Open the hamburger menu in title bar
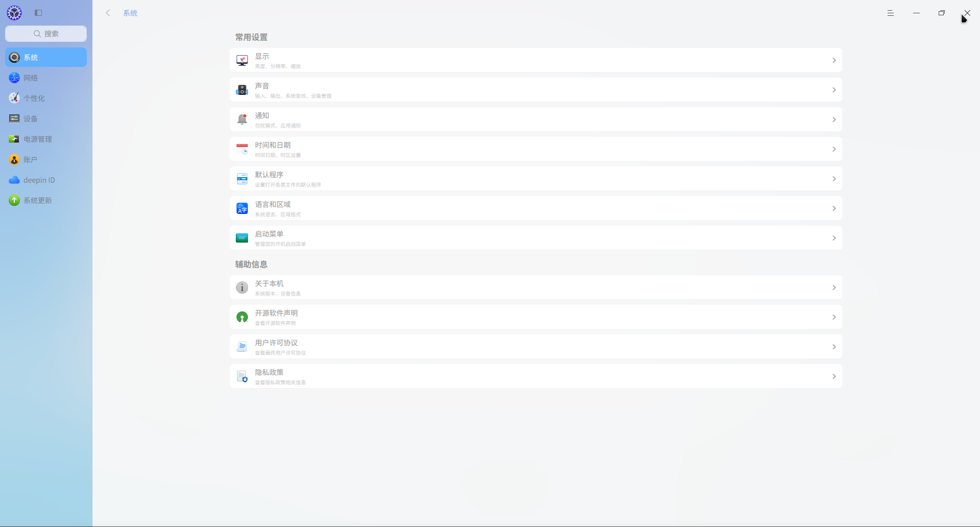This screenshot has width=980, height=527. (891, 13)
